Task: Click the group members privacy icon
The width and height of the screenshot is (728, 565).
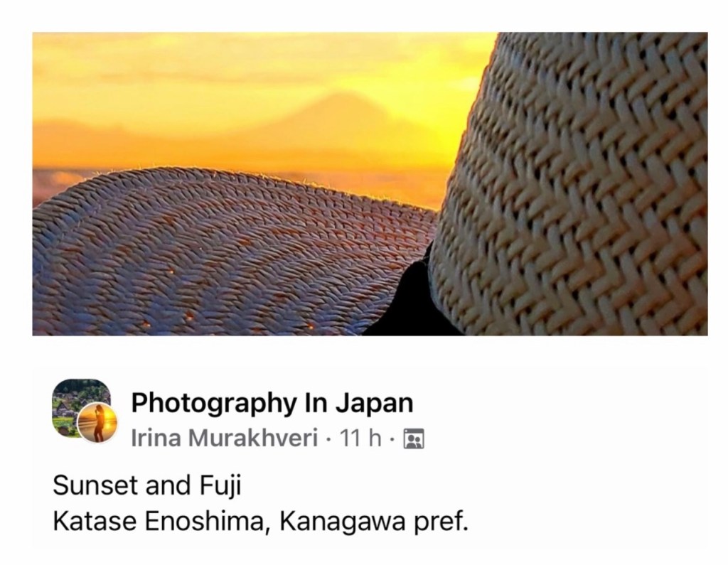Action: click(x=414, y=438)
